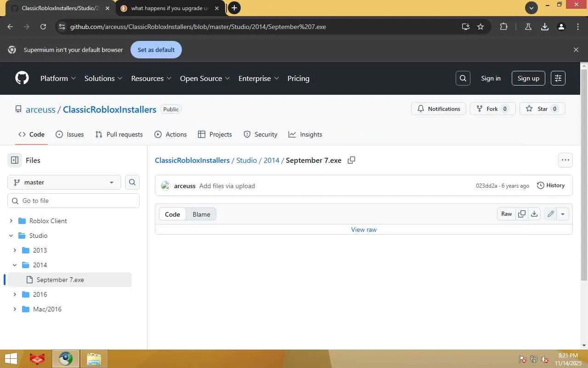Open browser three-dot menu
The width and height of the screenshot is (588, 368).
578,27
